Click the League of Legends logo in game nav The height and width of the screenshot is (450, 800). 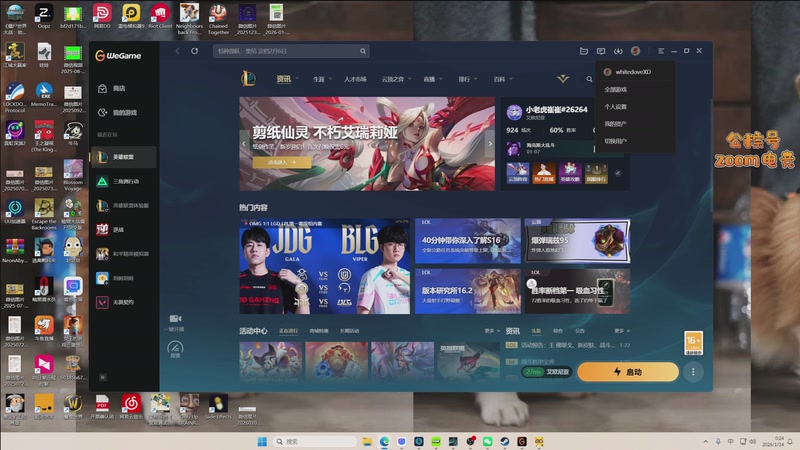[248, 79]
